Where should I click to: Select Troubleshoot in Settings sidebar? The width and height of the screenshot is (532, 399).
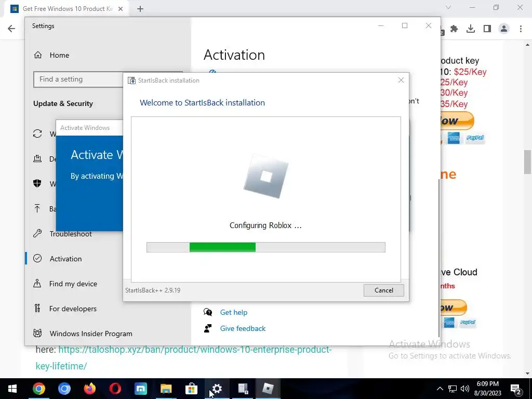click(x=71, y=234)
